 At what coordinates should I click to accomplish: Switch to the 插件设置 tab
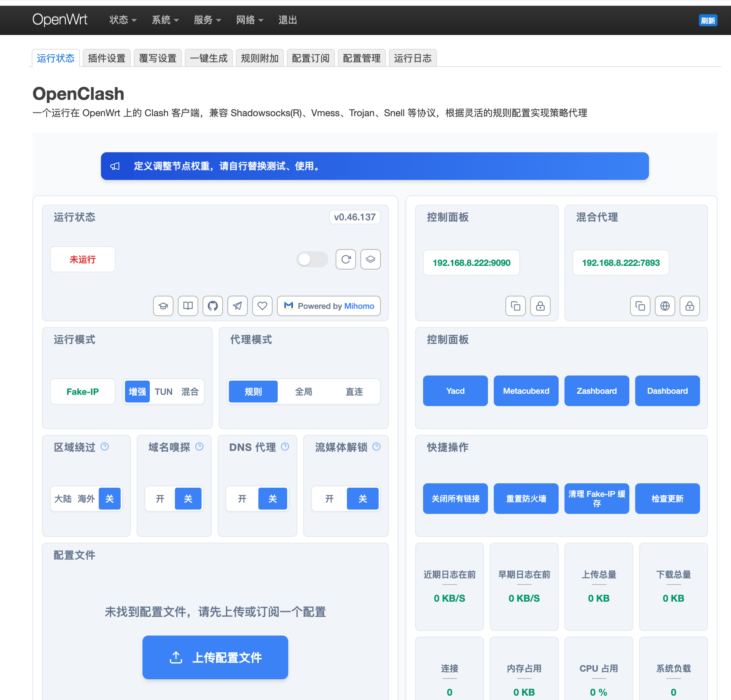107,58
